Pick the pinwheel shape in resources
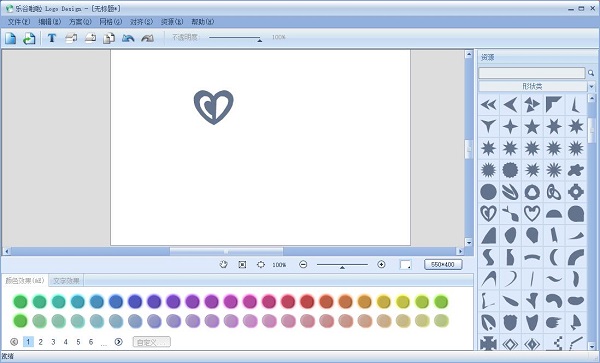Screen dimensions: 600x363 (532, 104)
